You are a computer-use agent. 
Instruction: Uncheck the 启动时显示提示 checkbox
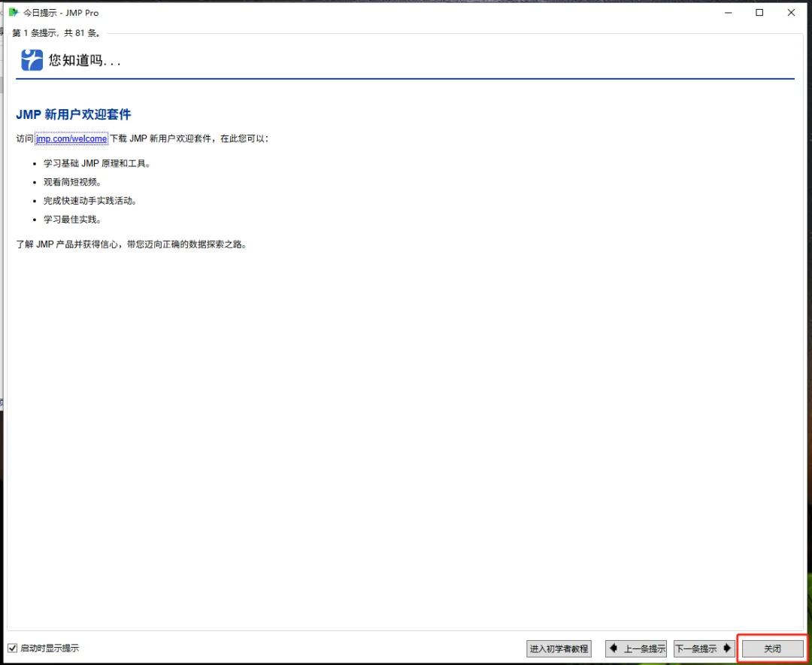point(13,648)
